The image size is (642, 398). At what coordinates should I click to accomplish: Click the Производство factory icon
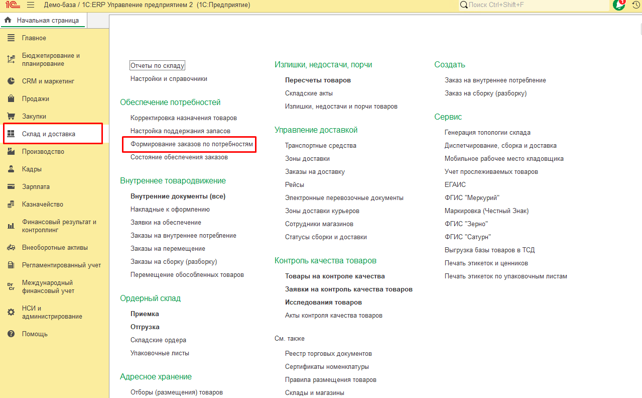pyautogui.click(x=11, y=152)
